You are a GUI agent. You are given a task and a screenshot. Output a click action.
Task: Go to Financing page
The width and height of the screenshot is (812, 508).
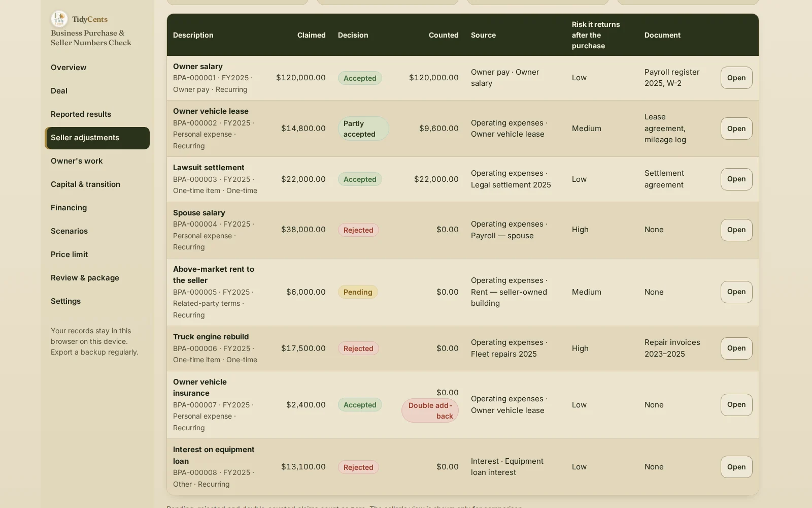(x=97, y=208)
